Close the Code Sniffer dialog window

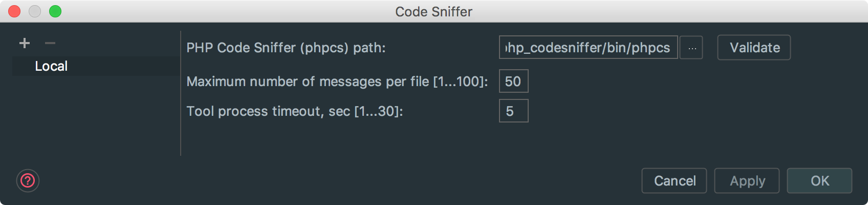click(14, 11)
